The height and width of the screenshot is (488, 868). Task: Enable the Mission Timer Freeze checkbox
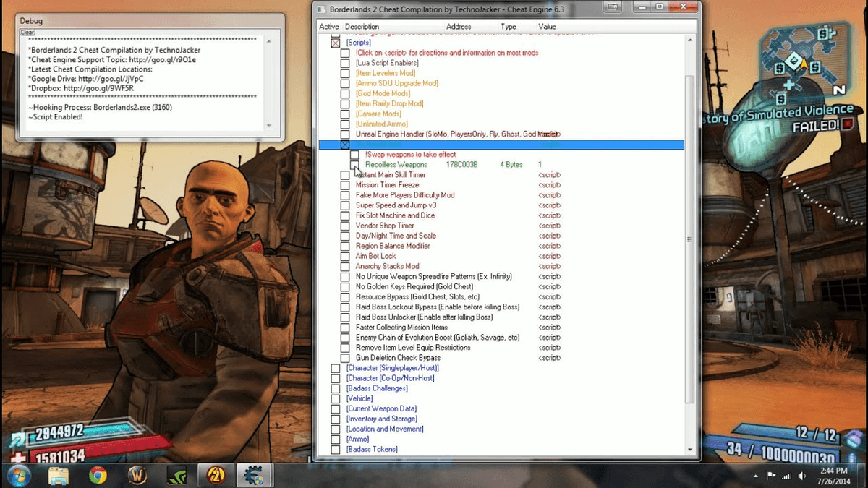tap(345, 185)
